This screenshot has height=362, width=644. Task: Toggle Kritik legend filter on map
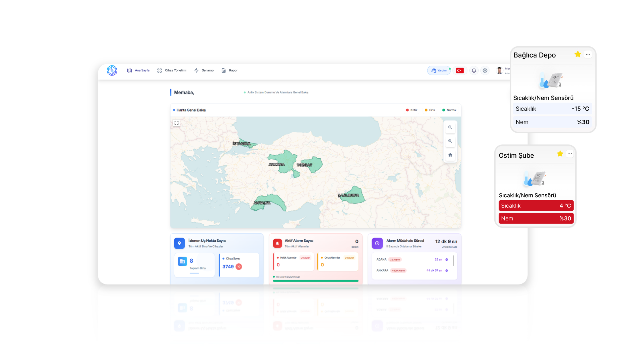[x=412, y=110]
